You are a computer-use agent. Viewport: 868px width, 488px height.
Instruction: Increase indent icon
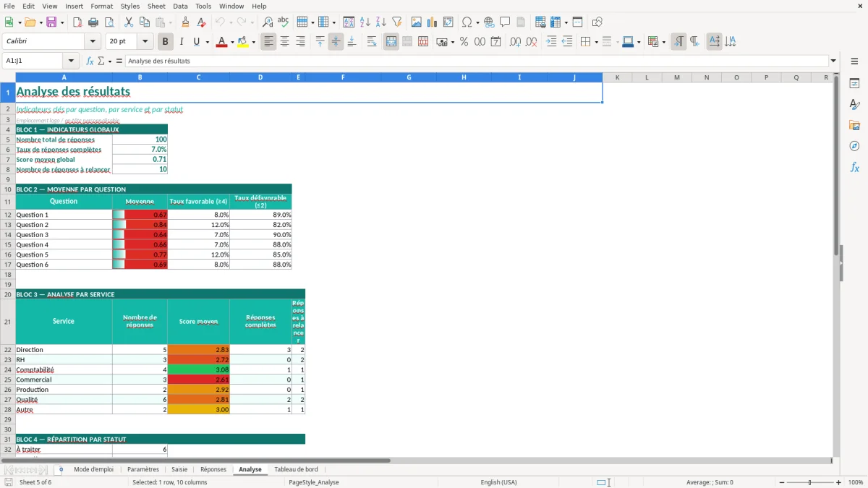pyautogui.click(x=551, y=42)
